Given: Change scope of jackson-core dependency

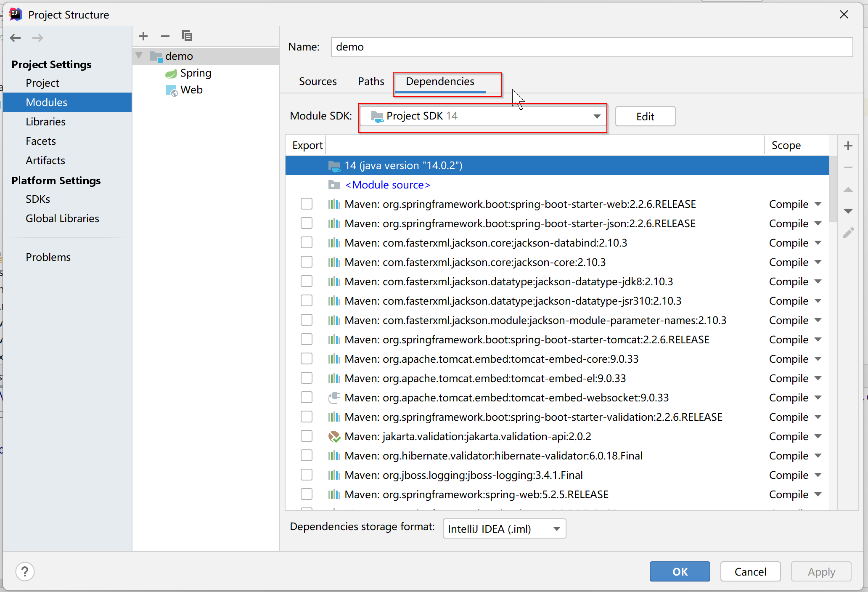Looking at the screenshot, I should (795, 262).
